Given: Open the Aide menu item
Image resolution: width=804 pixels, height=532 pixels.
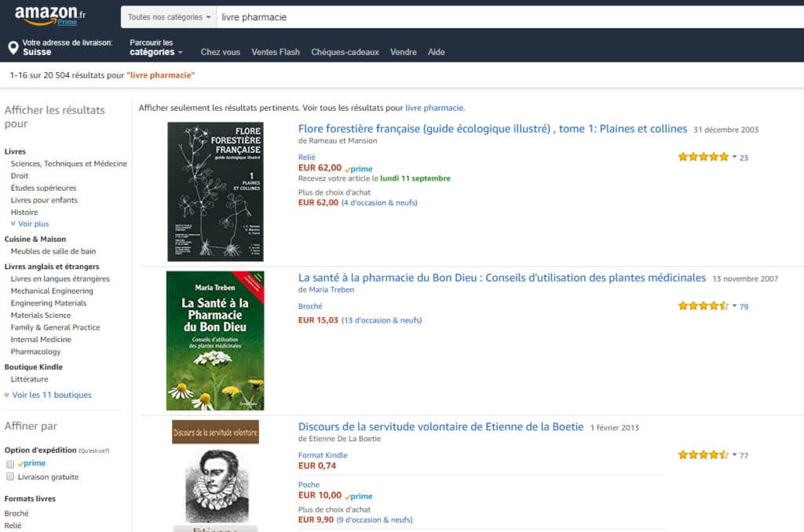Looking at the screenshot, I should point(437,52).
